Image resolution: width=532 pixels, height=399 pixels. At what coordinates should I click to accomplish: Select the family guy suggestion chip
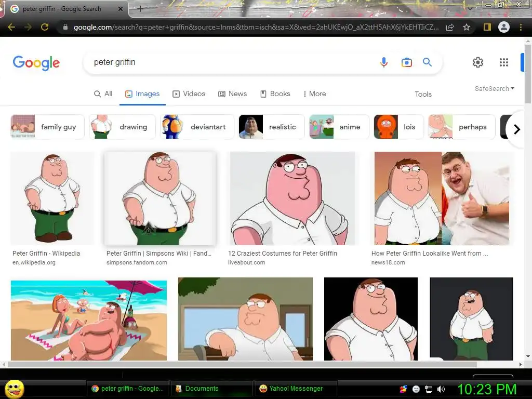coord(47,127)
